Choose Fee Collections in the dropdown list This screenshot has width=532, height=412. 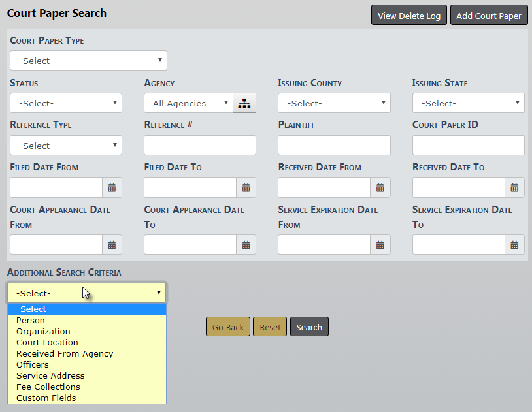pos(48,387)
